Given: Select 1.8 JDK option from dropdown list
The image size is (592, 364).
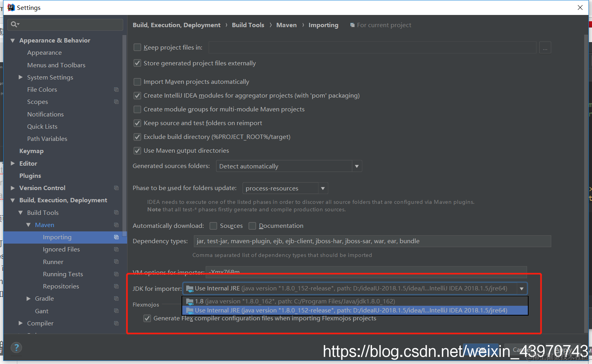Looking at the screenshot, I should 355,301.
